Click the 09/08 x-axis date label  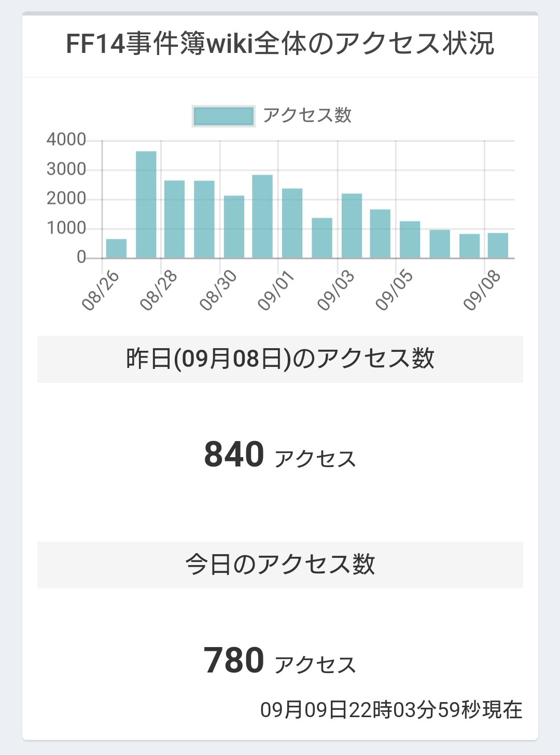[483, 291]
